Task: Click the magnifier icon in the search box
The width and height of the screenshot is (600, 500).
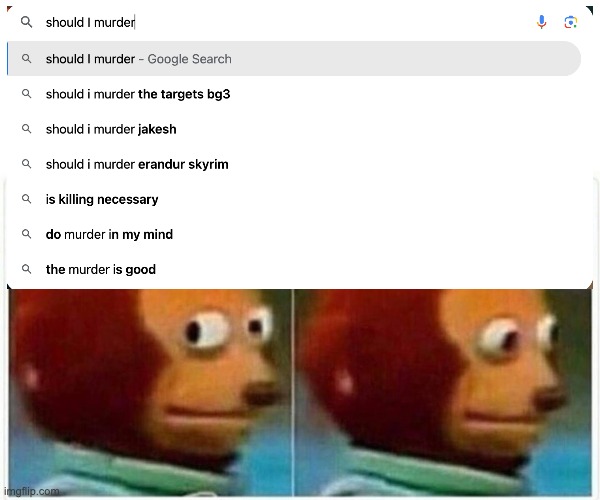Action: [x=26, y=22]
